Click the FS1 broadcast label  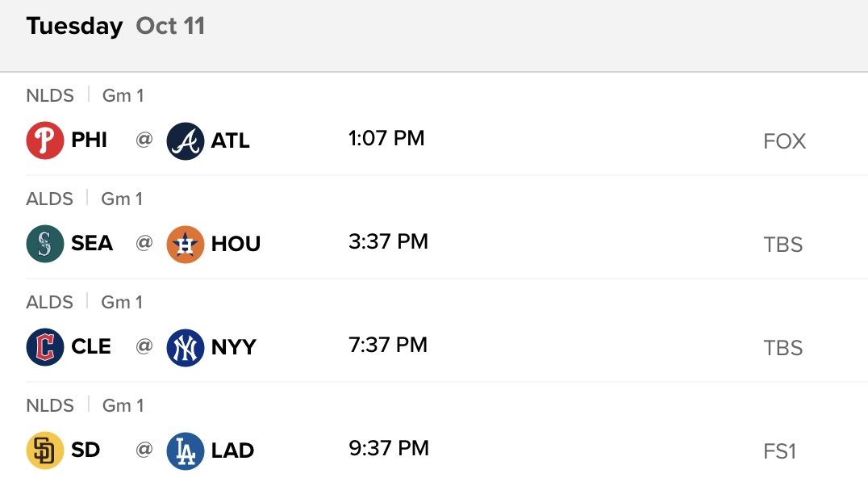point(779,451)
